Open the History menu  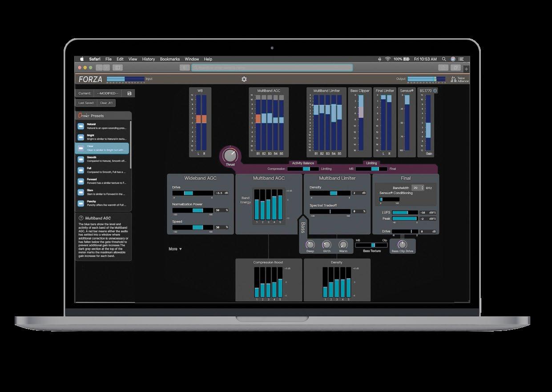[x=149, y=59]
